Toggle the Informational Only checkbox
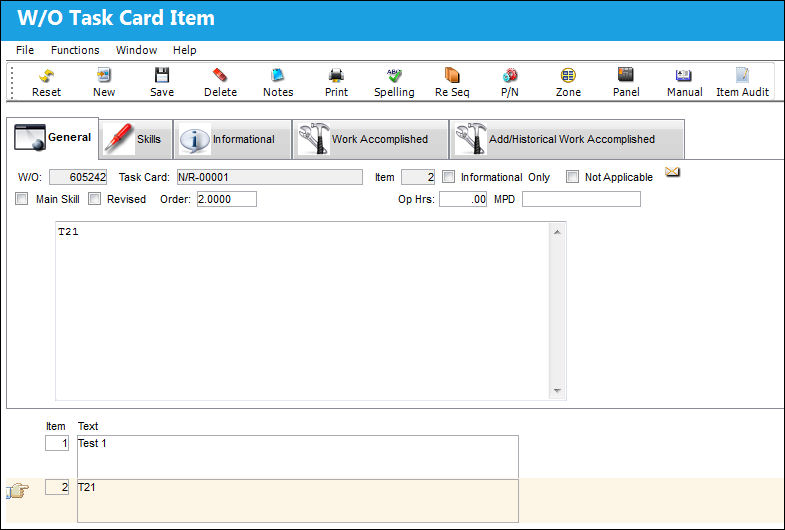Viewport: 785px width, 530px height. tap(449, 177)
